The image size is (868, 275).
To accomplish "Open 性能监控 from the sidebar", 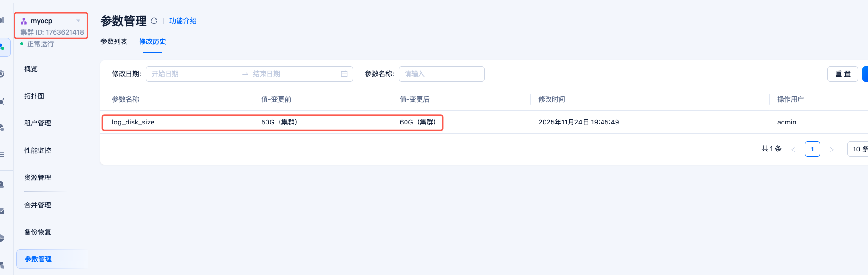I will point(38,151).
